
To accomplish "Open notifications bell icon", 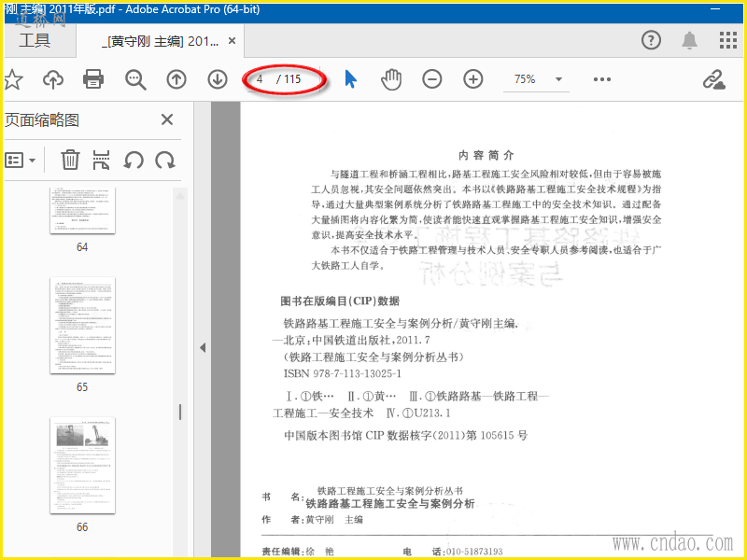I will (x=689, y=40).
